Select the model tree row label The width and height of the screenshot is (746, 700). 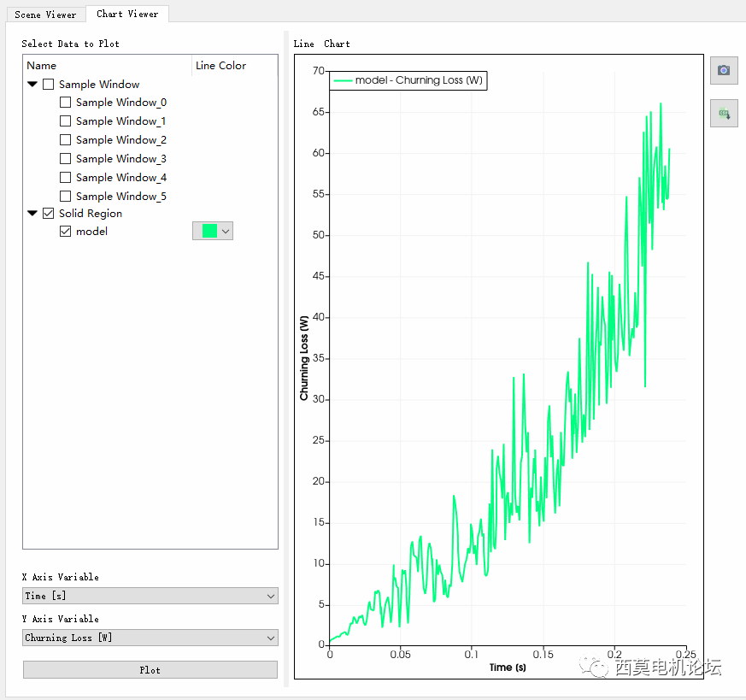pyautogui.click(x=91, y=232)
